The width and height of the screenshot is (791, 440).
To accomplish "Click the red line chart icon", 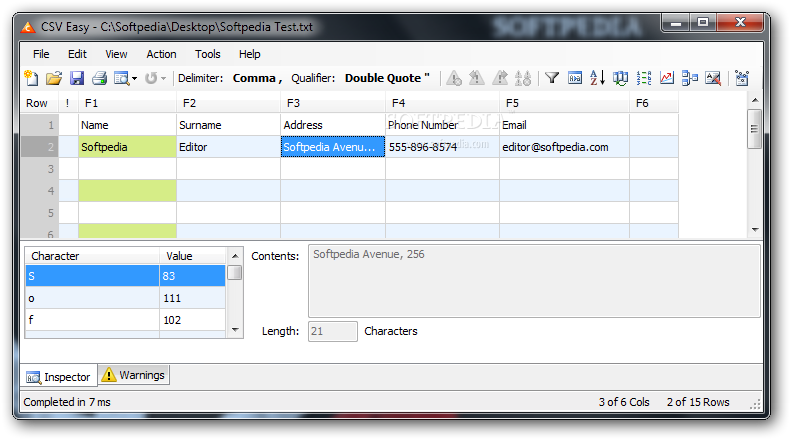I will point(667,78).
